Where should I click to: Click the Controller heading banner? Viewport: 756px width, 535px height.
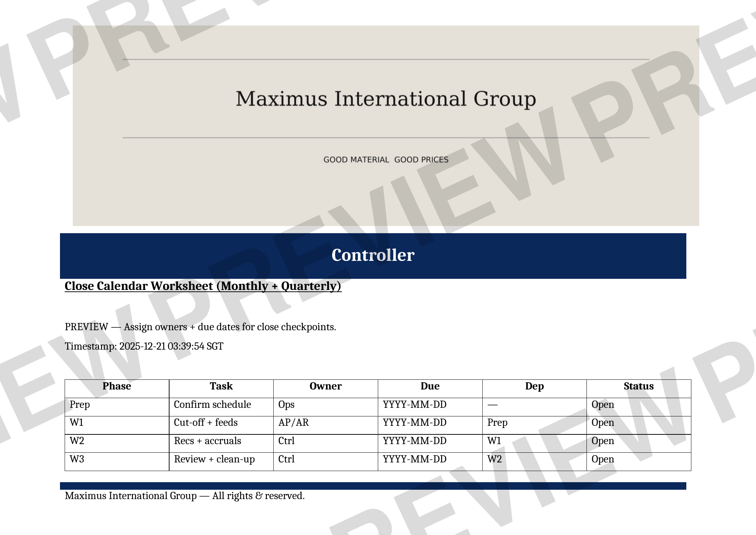[373, 255]
